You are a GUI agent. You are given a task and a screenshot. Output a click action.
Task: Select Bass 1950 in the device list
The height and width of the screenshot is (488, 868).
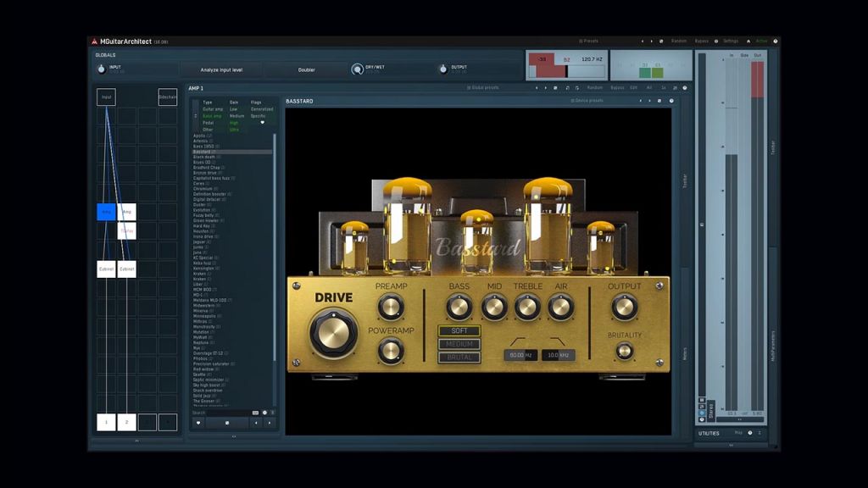(232, 146)
